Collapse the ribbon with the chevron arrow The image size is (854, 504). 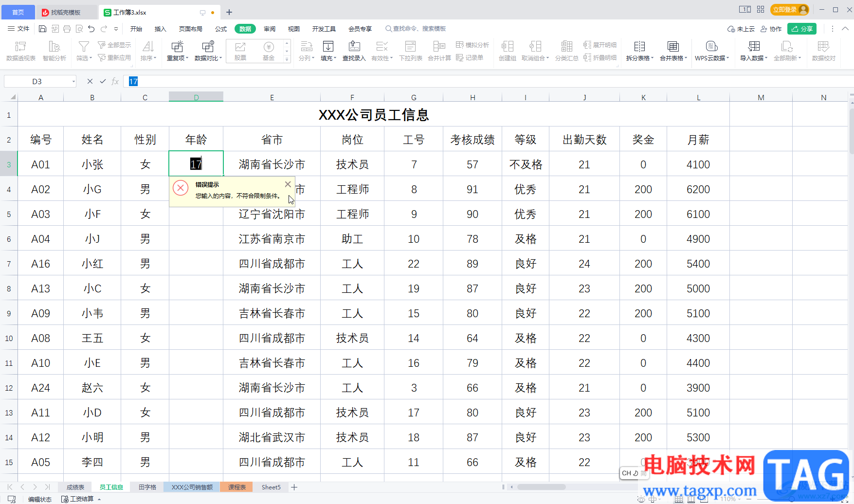coord(845,29)
